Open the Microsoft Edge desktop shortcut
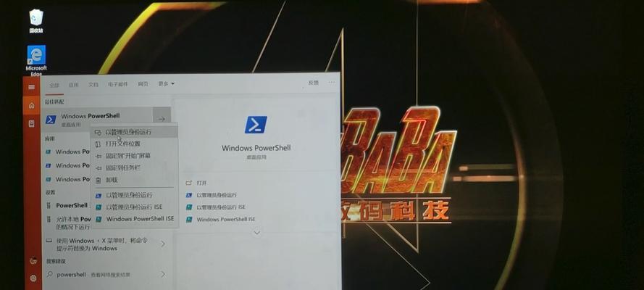Viewport: 644px width, 290px height. 36,60
